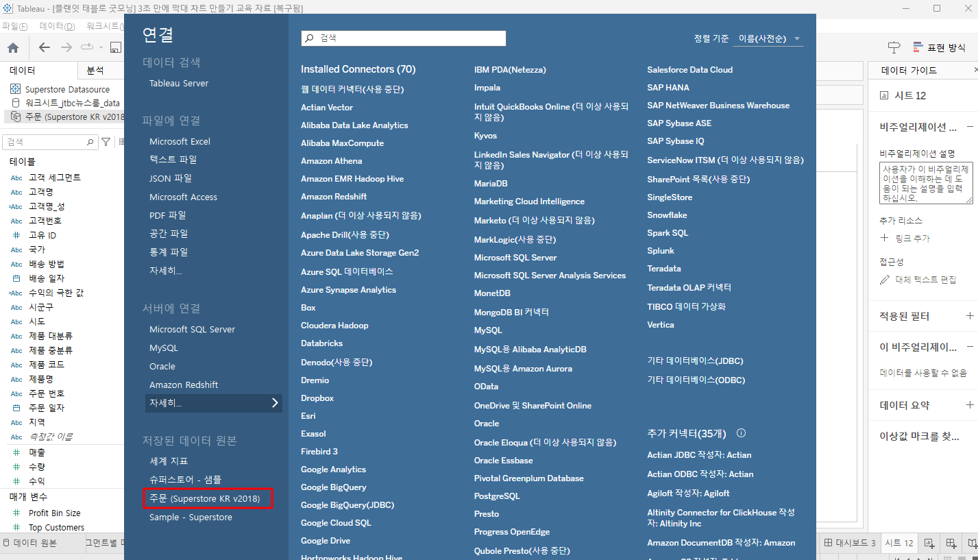This screenshot has width=978, height=560.
Task: Click the undo back arrow in toolbar
Action: click(x=45, y=47)
